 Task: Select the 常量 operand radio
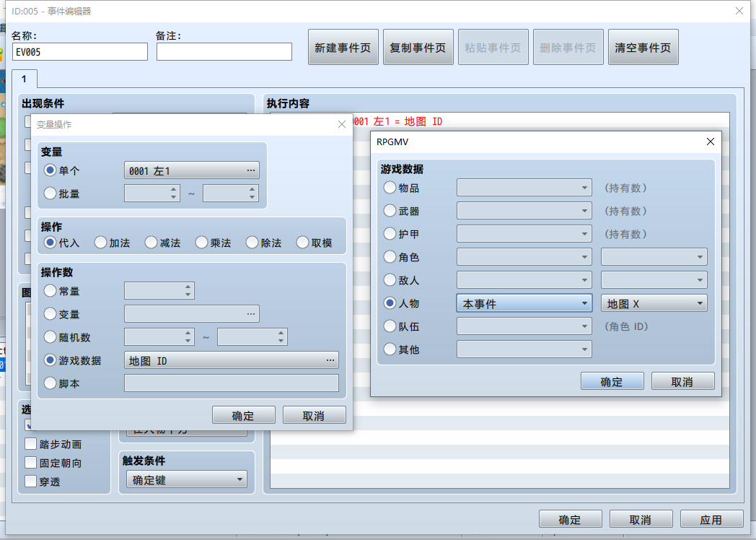pos(50,291)
